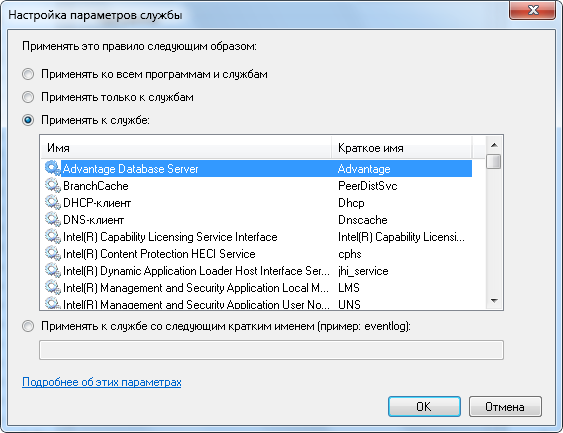This screenshot has height=433, width=563.
Task: Open 'Подробнее об этих параметрах' link
Action: (x=102, y=382)
